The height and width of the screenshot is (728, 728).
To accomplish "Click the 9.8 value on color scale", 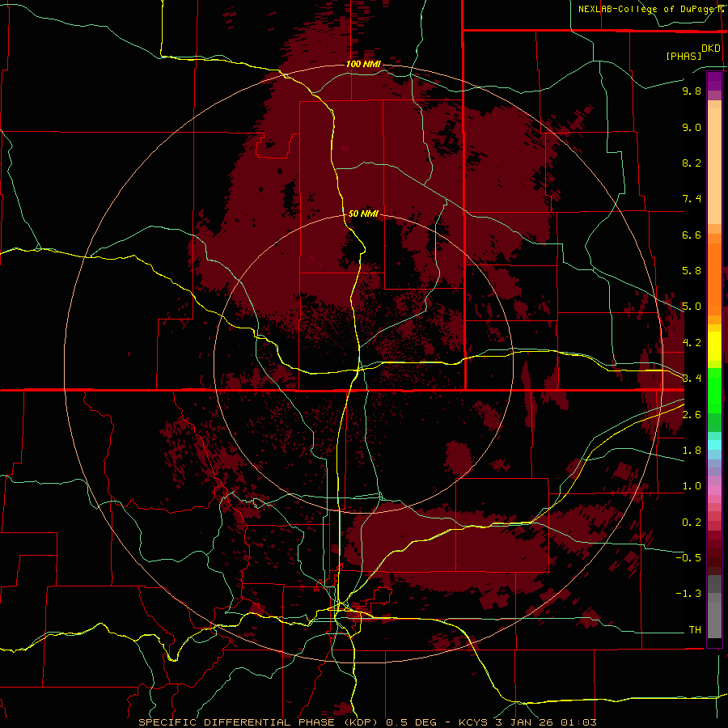I will pos(692,91).
